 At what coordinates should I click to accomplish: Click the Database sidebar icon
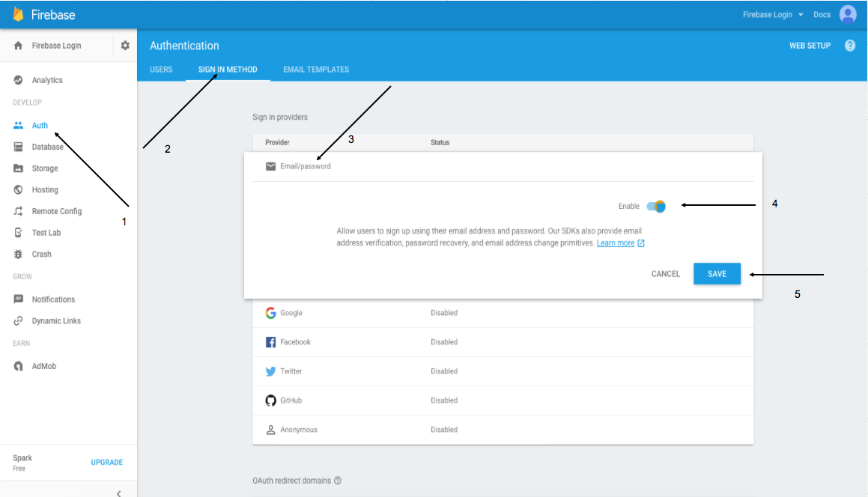tap(18, 147)
